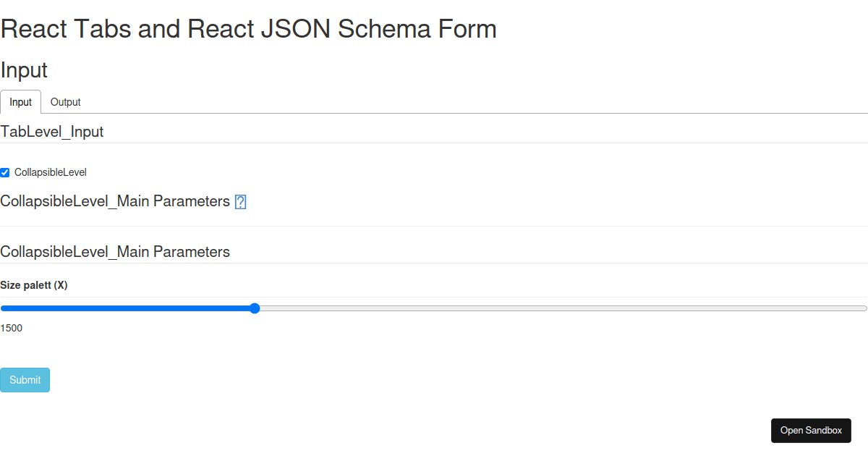Collapse the CollapsibleLevel_Main Parameters section
Screen dimensions: 868x456
[x=116, y=201]
